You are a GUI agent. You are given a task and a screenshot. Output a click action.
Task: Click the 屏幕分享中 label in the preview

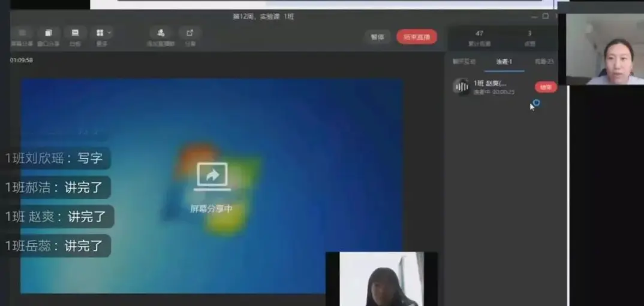coord(211,209)
